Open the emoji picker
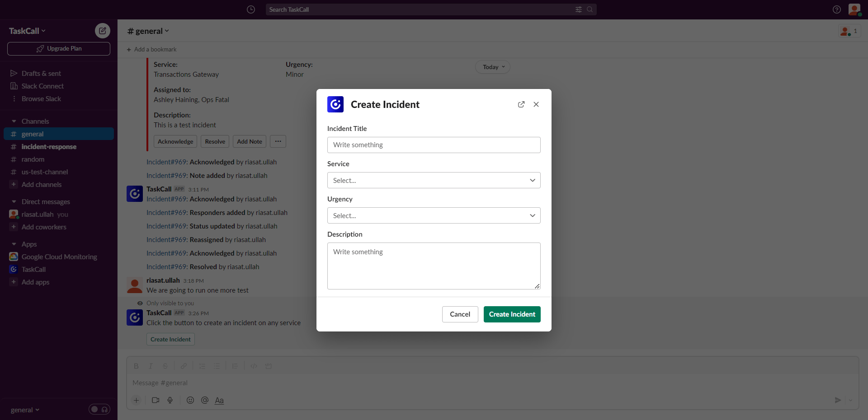This screenshot has width=868, height=420. click(x=190, y=400)
